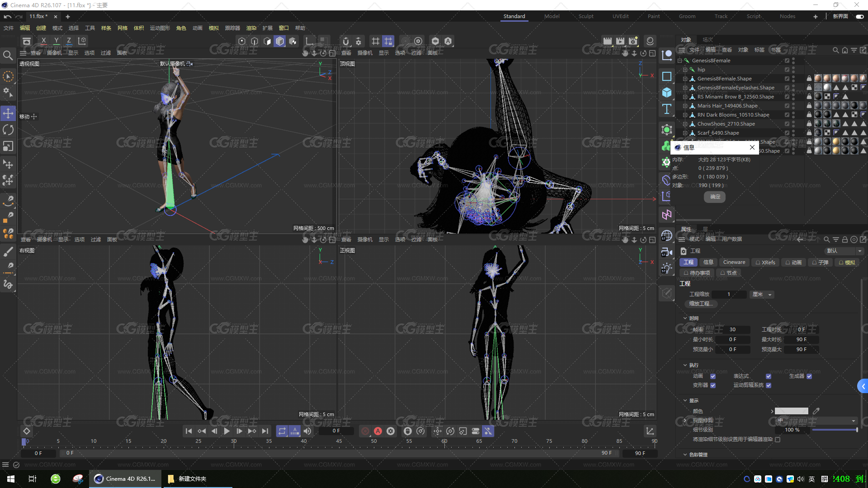This screenshot has width=868, height=488.
Task: Toggle the 变形器 checkbox
Action: tap(713, 385)
